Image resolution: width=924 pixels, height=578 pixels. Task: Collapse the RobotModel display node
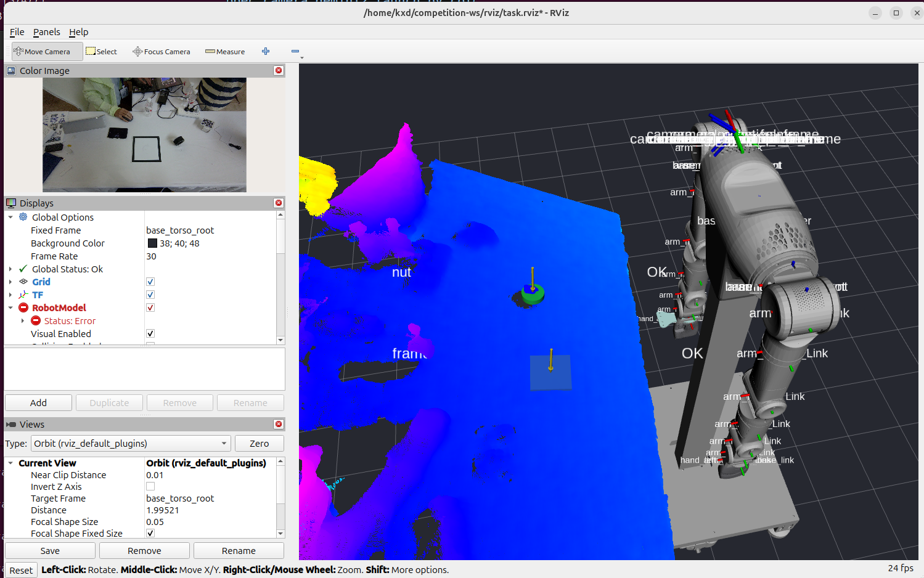[10, 307]
